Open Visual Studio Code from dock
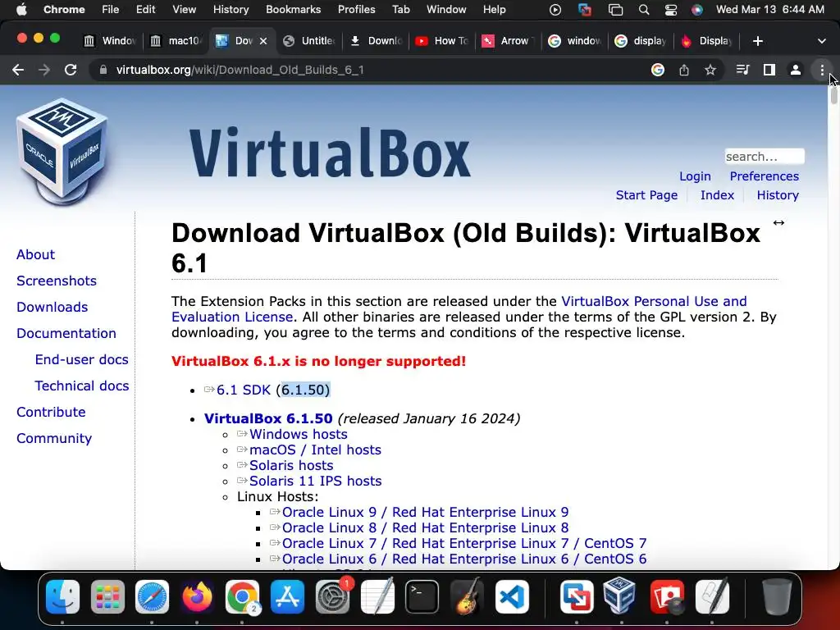840x630 pixels. 512,597
